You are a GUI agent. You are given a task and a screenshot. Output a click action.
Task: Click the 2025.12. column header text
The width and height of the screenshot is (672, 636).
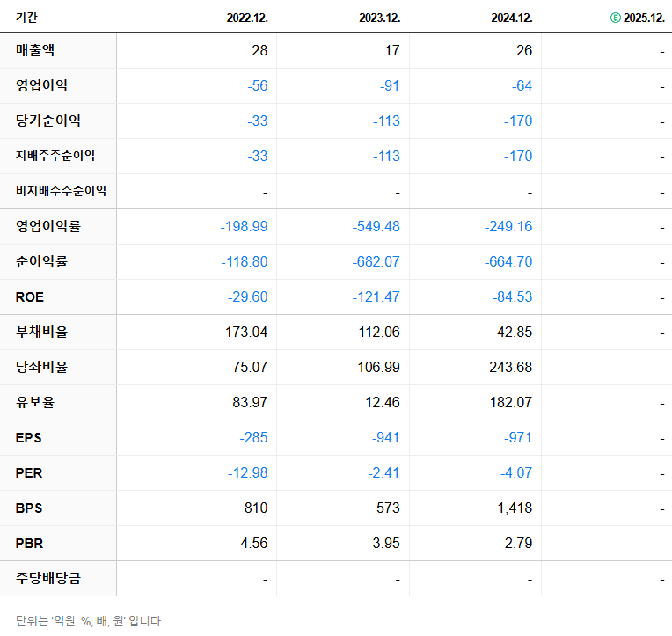click(644, 18)
